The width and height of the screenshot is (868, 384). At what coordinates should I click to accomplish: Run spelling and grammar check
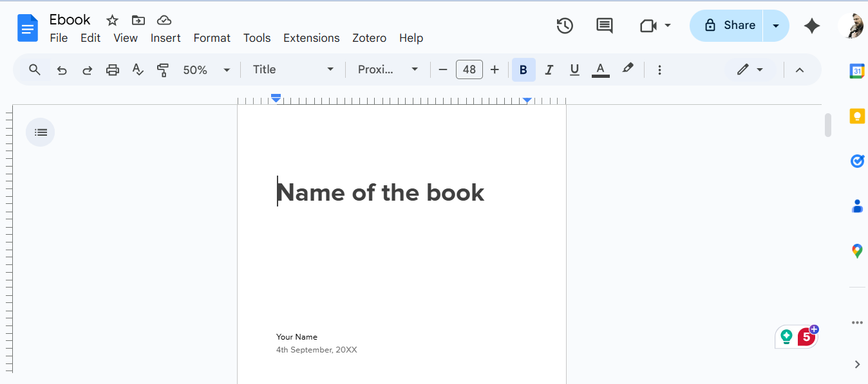(138, 69)
